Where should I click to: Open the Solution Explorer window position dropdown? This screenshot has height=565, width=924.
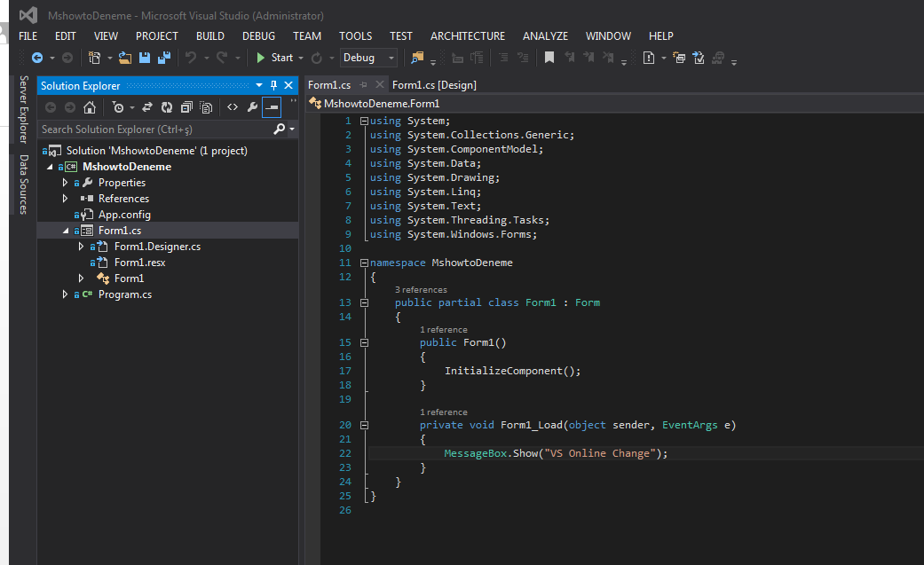pos(258,85)
